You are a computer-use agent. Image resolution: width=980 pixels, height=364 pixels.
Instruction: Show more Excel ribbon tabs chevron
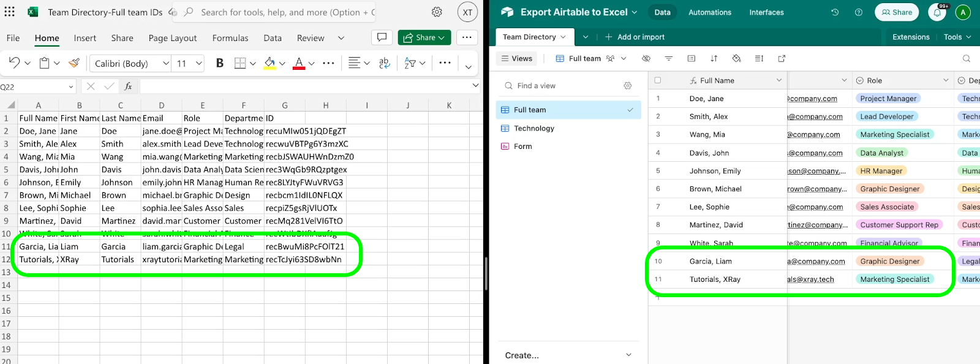point(341,38)
